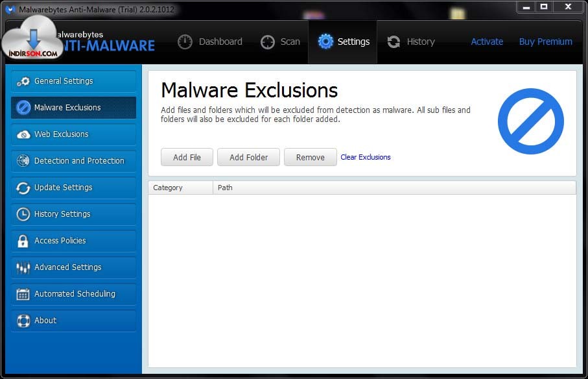Click the Buy Premium link

pos(546,42)
